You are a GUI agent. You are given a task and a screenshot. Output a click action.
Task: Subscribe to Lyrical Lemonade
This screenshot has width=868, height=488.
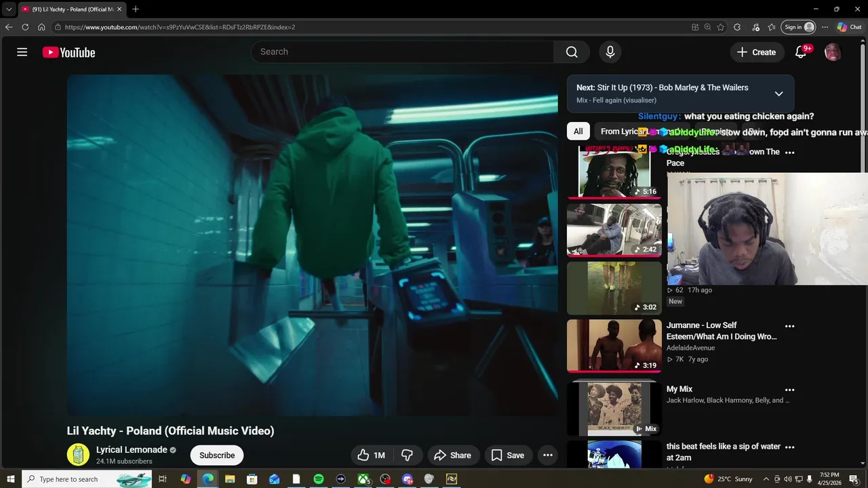[217, 455]
